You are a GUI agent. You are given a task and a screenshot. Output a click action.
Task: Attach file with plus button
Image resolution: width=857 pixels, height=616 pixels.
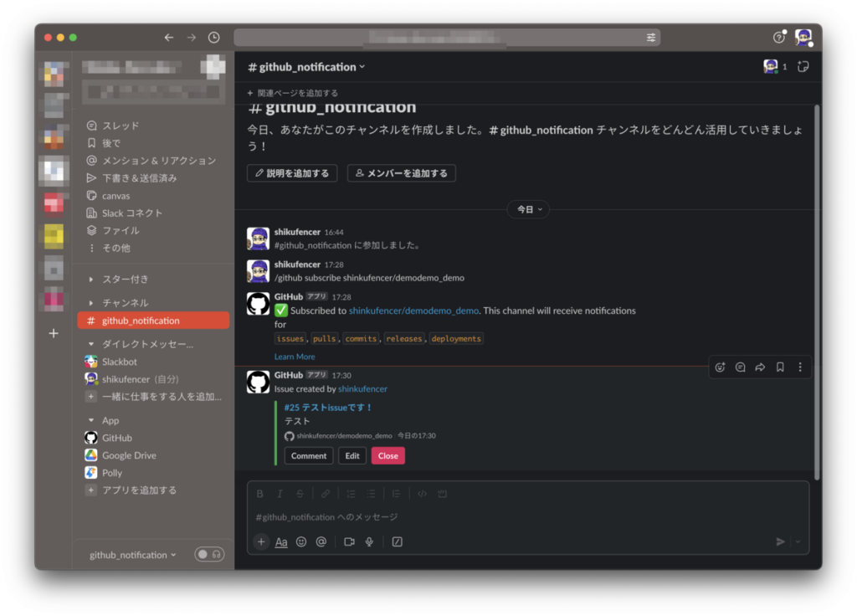(x=261, y=542)
